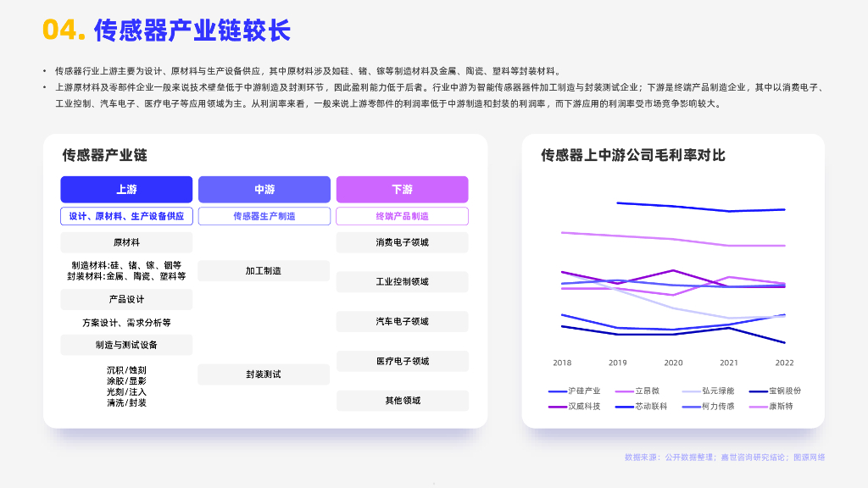Click the '消费电子领域' box
The width and height of the screenshot is (868, 488).
click(402, 242)
